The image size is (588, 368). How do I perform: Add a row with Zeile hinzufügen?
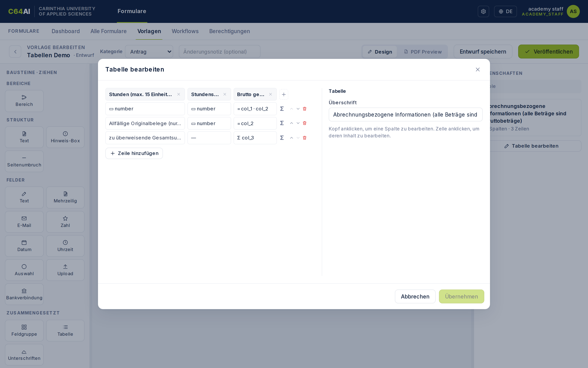tap(134, 153)
